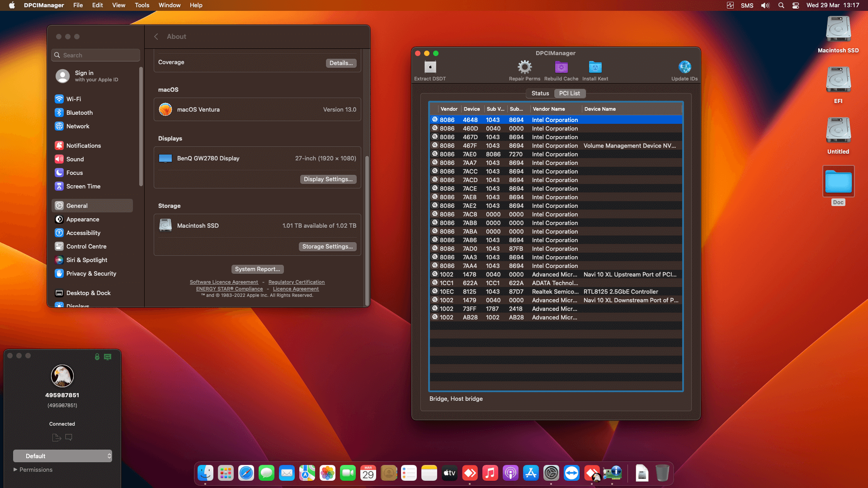Image resolution: width=868 pixels, height=488 pixels.
Task: Expand the Permissions disclosure triangle
Action: point(15,469)
